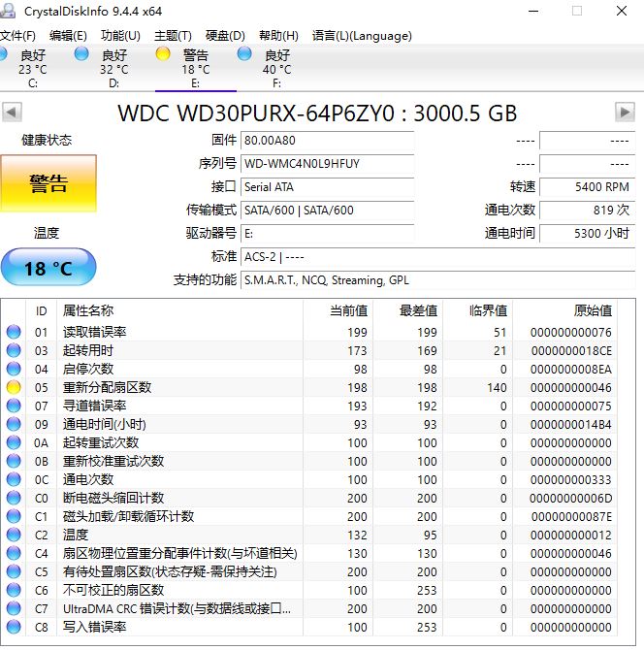The image size is (644, 650).
Task: Click supported features field S.M.A.R.T., NCQ
Action: (x=437, y=280)
